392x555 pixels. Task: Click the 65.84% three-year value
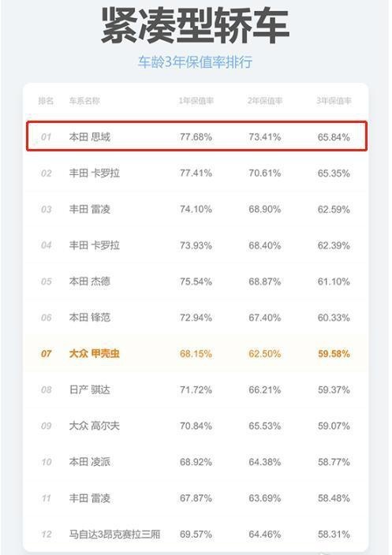click(334, 137)
